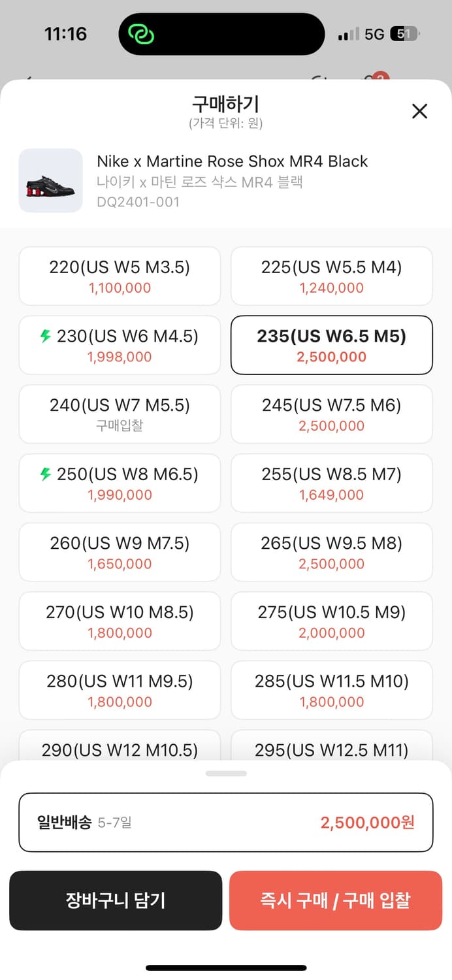Screen dimensions: 452x980
Task: Select size 225 priced 1,240,000
Action: pyautogui.click(x=332, y=276)
